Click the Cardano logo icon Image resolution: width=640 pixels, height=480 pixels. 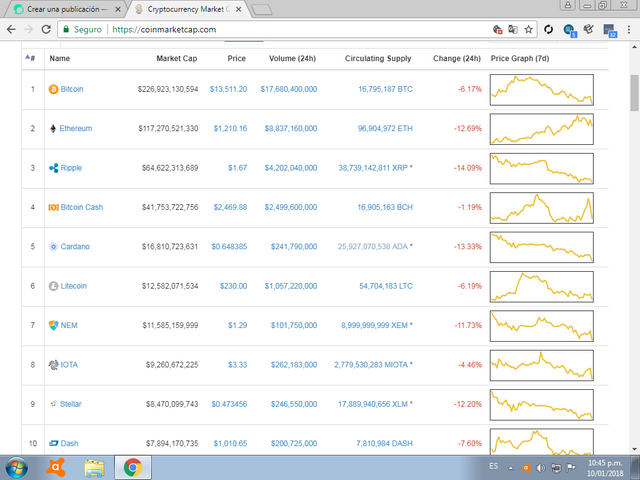point(53,247)
